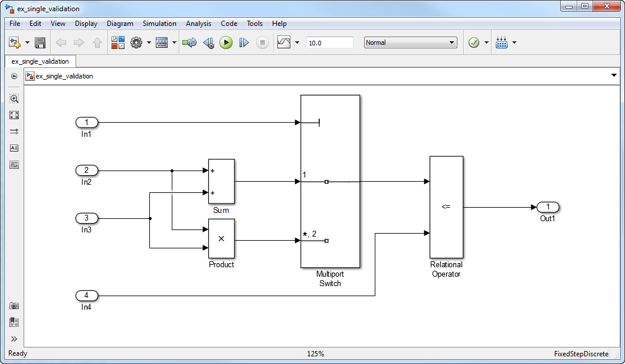Open the Diagram menu
The height and width of the screenshot is (364, 625).
[120, 24]
